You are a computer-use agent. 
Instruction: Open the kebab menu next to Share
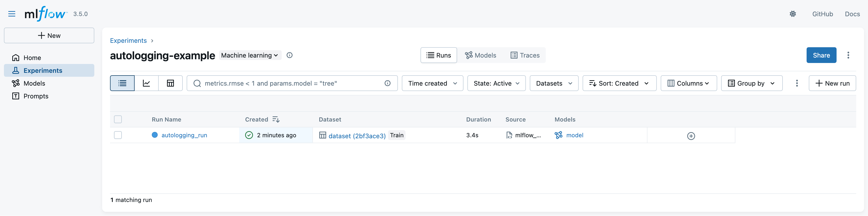[848, 55]
